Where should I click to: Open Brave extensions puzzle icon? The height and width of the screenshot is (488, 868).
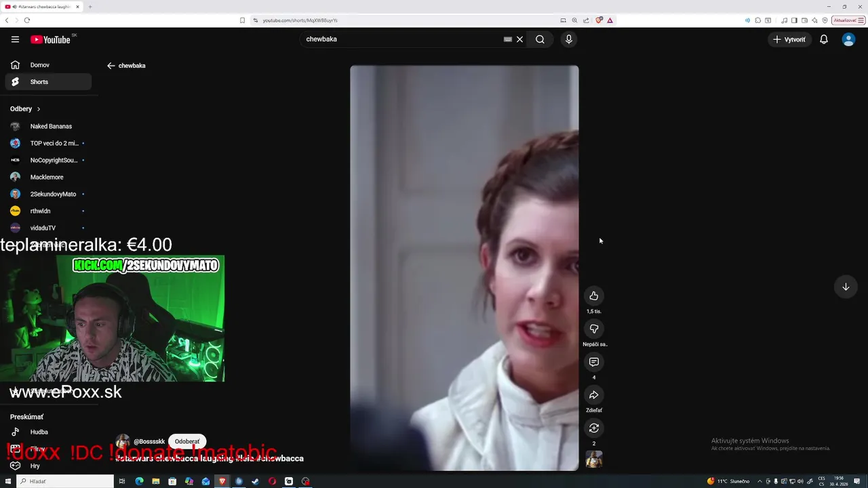(757, 20)
